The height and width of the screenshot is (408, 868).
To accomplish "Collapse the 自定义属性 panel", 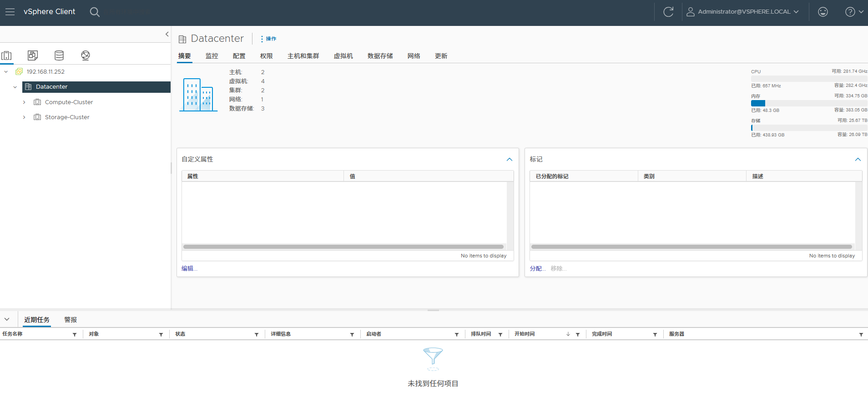I will point(510,160).
